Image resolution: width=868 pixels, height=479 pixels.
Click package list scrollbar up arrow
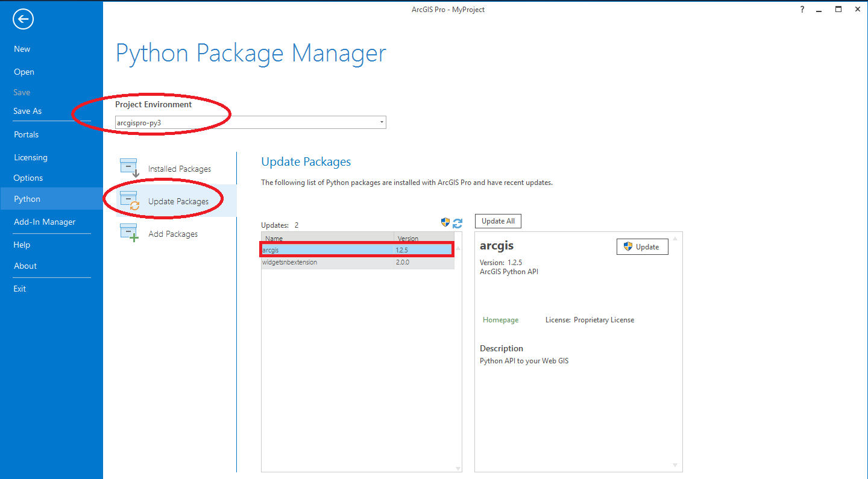tap(458, 248)
